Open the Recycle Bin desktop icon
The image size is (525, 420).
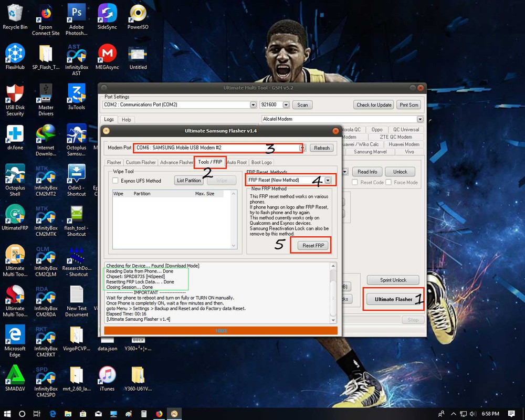pyautogui.click(x=15, y=17)
